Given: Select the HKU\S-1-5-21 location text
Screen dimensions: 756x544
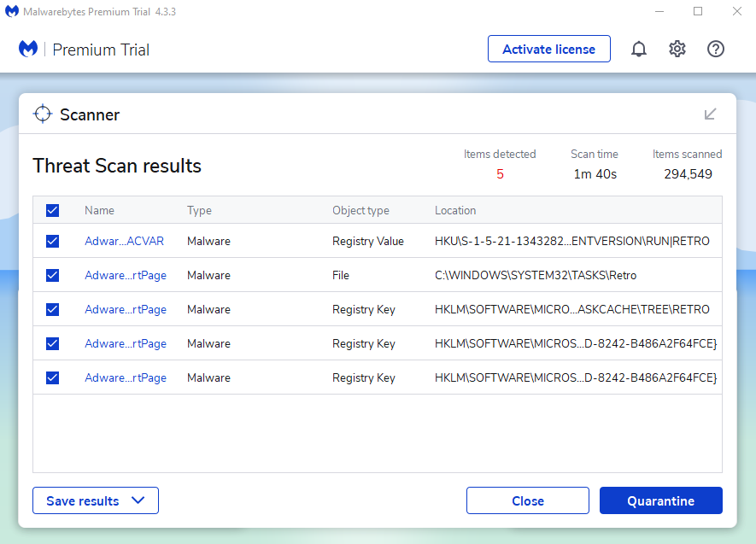Looking at the screenshot, I should point(571,241).
